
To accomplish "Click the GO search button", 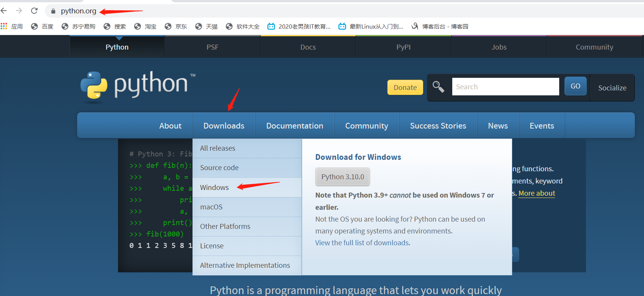I will pos(575,86).
